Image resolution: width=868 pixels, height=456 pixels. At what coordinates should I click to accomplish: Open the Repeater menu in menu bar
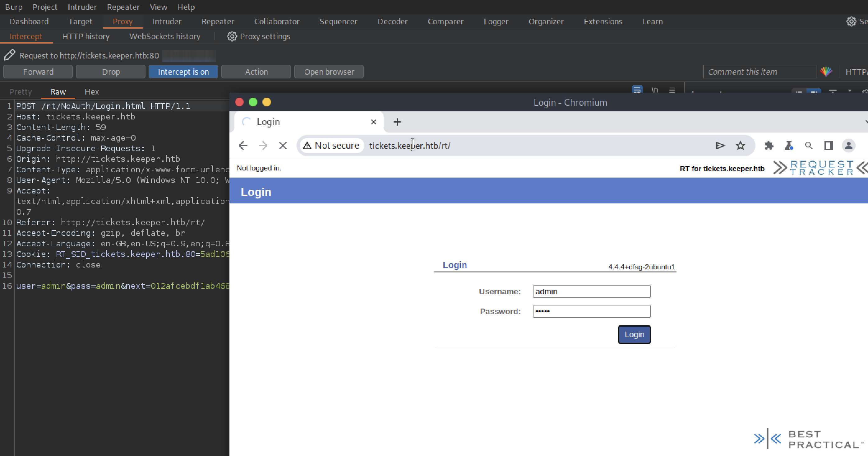pyautogui.click(x=123, y=7)
